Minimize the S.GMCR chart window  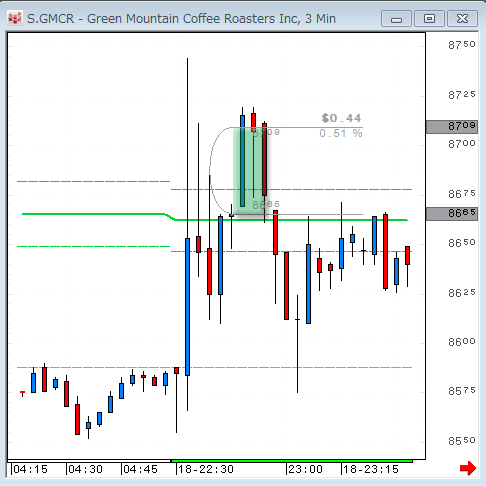[x=396, y=19]
